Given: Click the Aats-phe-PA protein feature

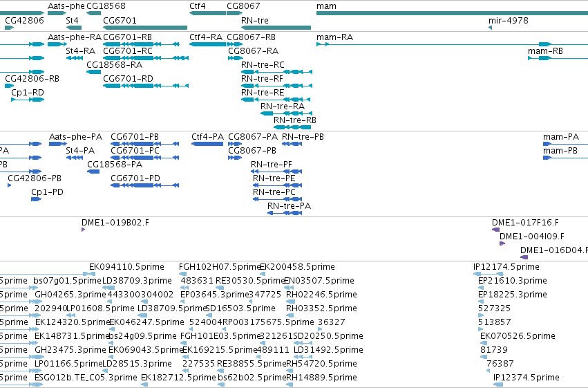Looking at the screenshot, I should [x=58, y=144].
